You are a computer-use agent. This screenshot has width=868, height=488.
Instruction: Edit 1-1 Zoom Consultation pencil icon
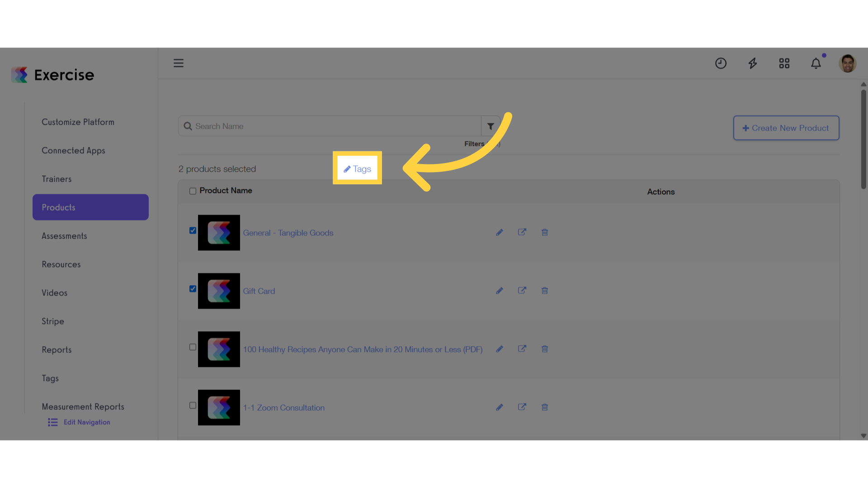point(500,407)
